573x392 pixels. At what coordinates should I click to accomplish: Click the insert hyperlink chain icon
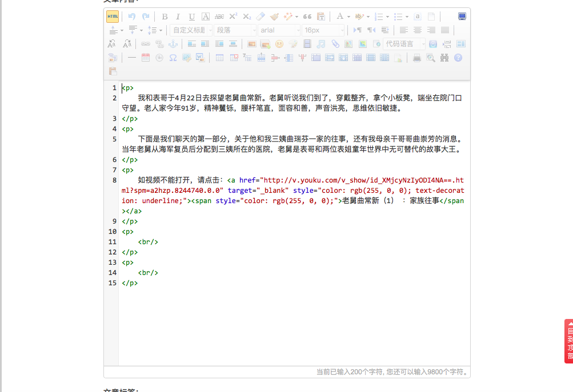(x=146, y=44)
